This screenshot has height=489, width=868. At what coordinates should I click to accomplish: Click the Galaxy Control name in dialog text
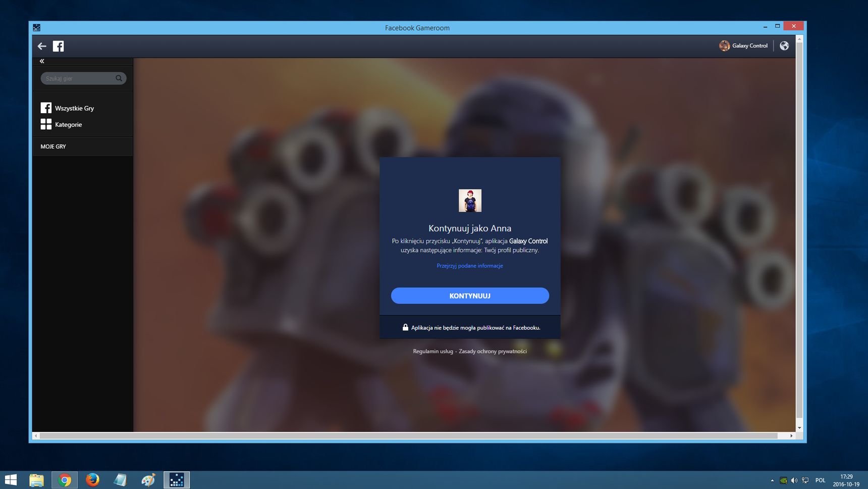[x=528, y=241]
